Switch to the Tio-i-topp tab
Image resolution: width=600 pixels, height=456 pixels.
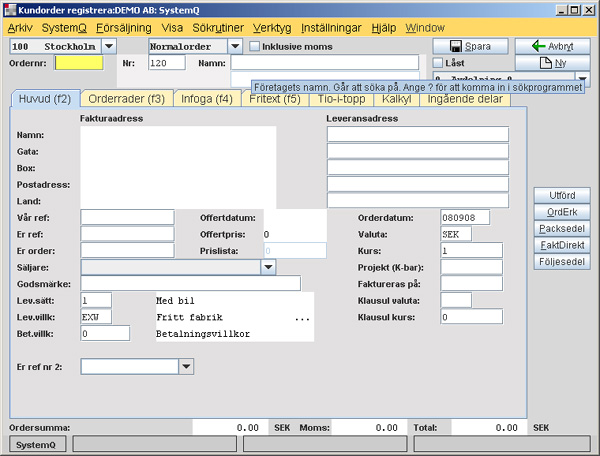(x=341, y=100)
